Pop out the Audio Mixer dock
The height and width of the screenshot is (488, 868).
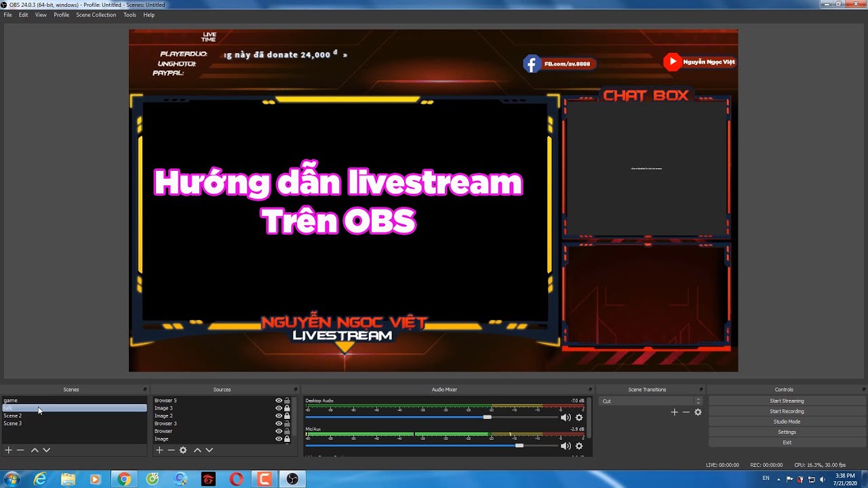pos(590,390)
